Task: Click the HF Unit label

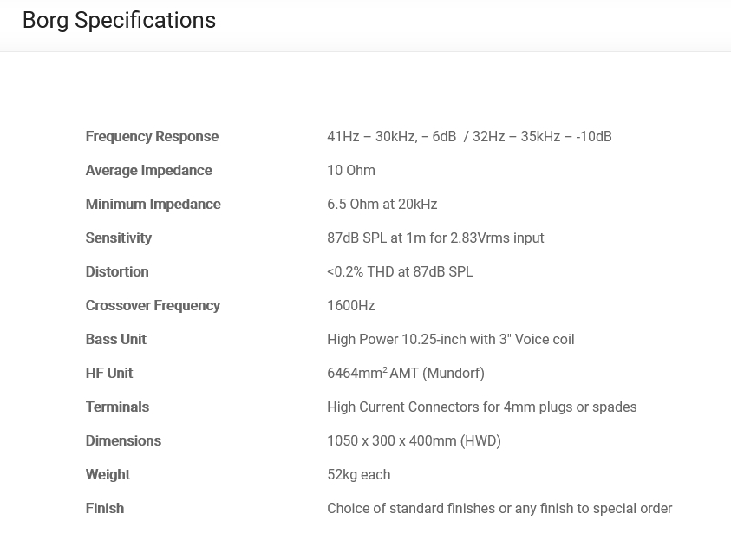Action: click(x=108, y=373)
